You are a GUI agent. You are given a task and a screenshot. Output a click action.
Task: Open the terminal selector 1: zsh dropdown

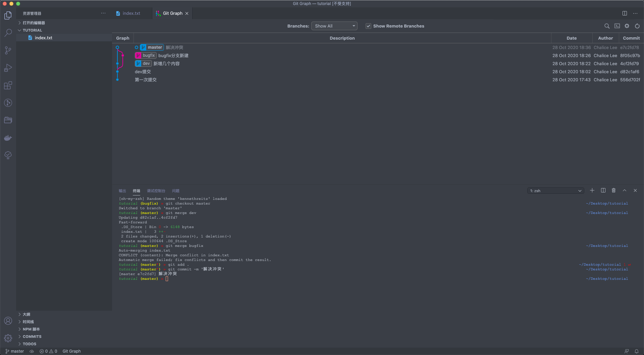click(x=555, y=191)
